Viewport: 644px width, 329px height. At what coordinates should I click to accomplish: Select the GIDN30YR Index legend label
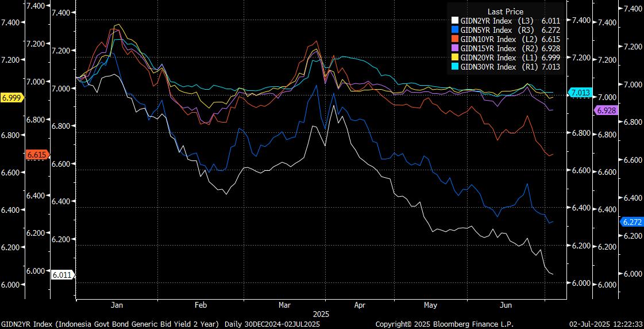pos(488,67)
